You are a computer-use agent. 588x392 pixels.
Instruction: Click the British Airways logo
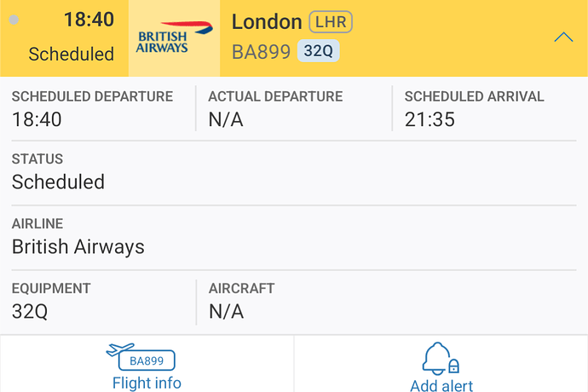click(x=174, y=37)
